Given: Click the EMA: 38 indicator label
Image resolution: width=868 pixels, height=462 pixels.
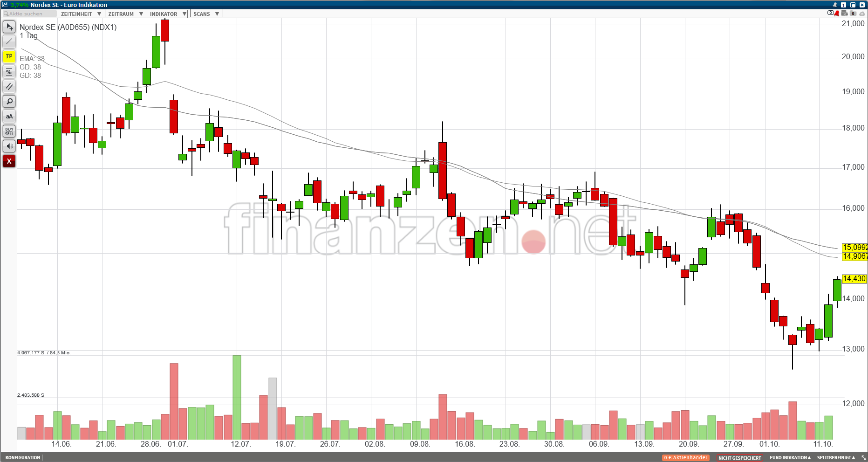Looking at the screenshot, I should coord(32,59).
